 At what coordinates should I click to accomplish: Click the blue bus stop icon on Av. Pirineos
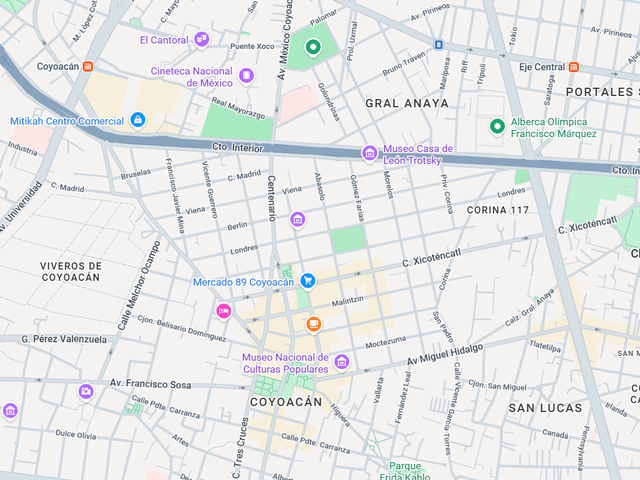(x=438, y=44)
